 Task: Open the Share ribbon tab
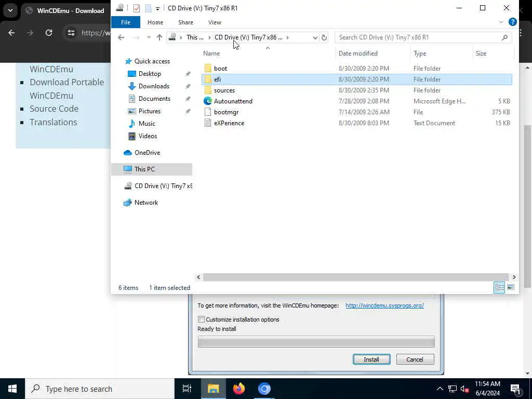coord(185,22)
